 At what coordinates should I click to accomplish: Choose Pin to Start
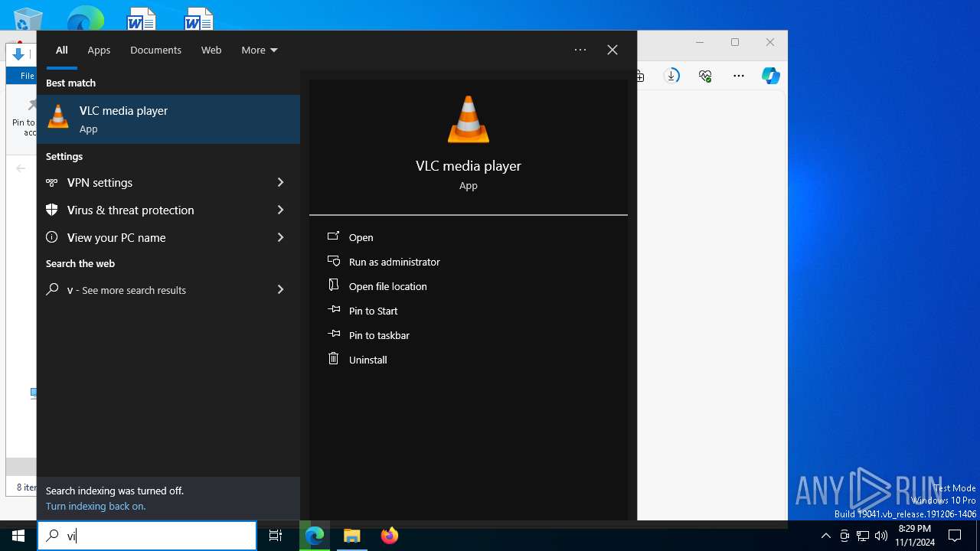coord(373,311)
